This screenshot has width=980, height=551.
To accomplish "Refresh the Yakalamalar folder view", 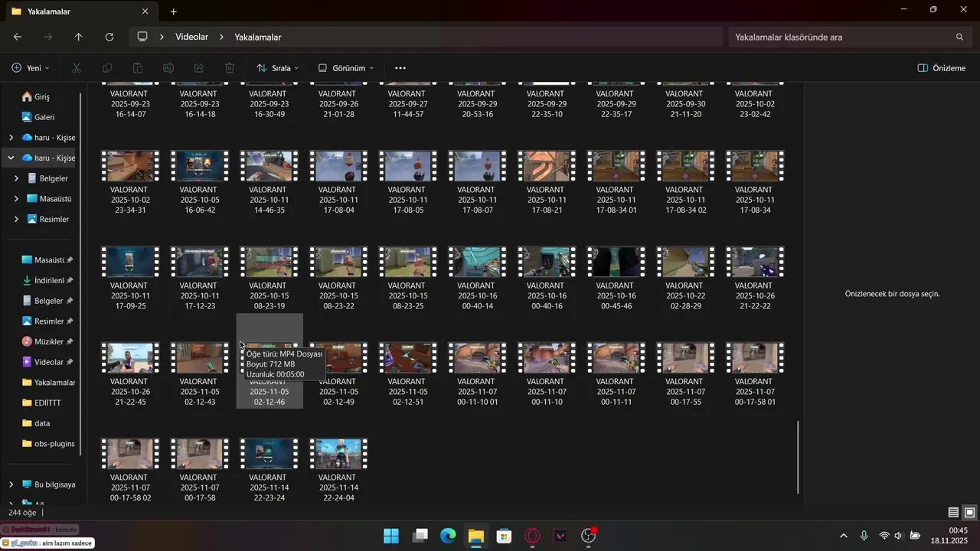I will coord(109,37).
